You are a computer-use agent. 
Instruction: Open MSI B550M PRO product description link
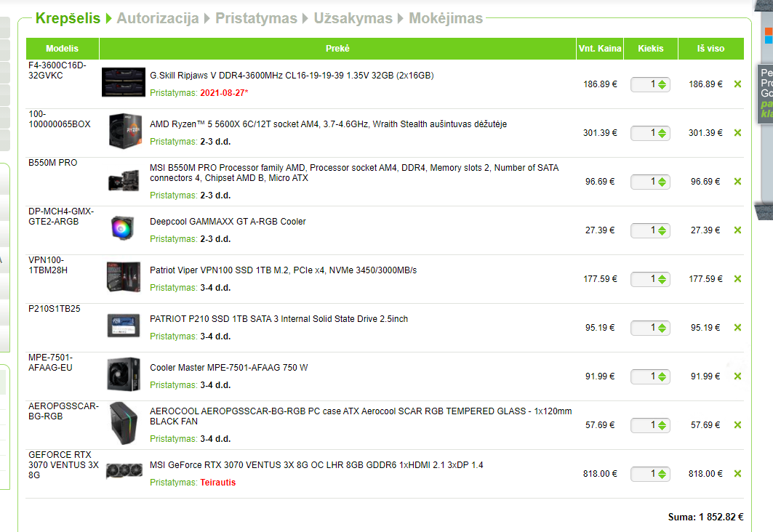354,173
